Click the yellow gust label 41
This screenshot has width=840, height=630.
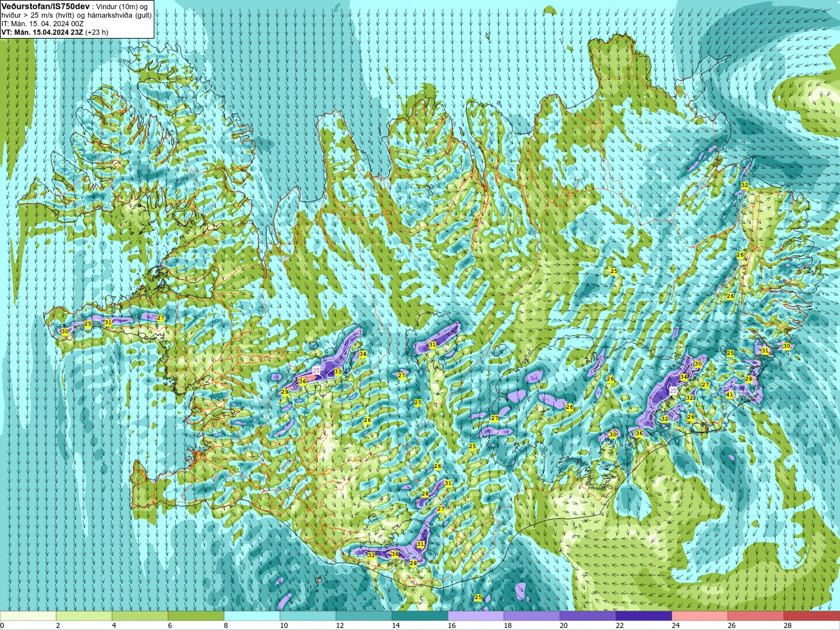pos(730,395)
